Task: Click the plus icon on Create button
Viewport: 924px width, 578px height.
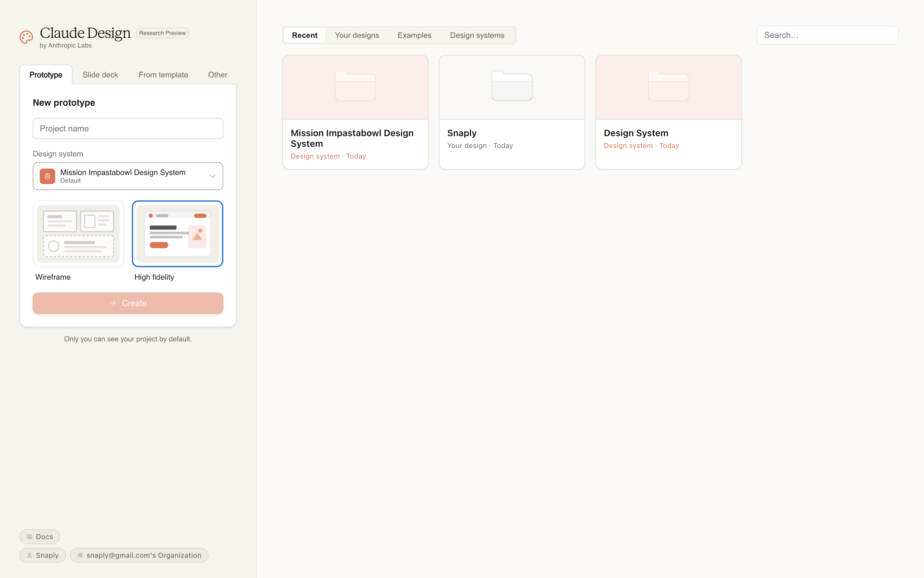Action: tap(113, 303)
